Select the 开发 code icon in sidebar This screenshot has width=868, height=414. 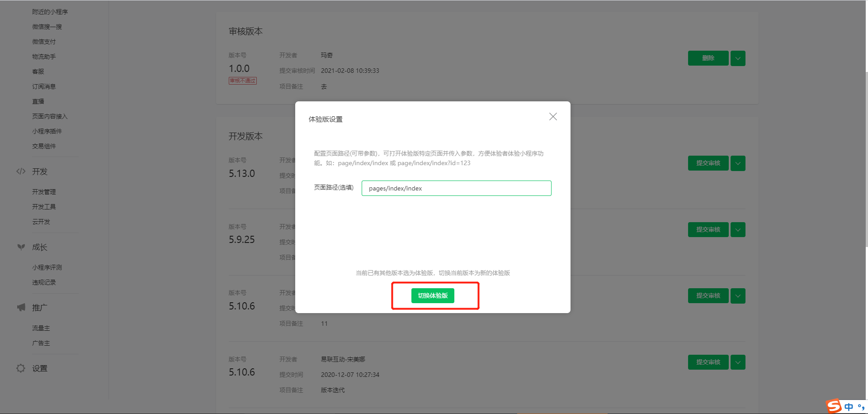tap(21, 171)
